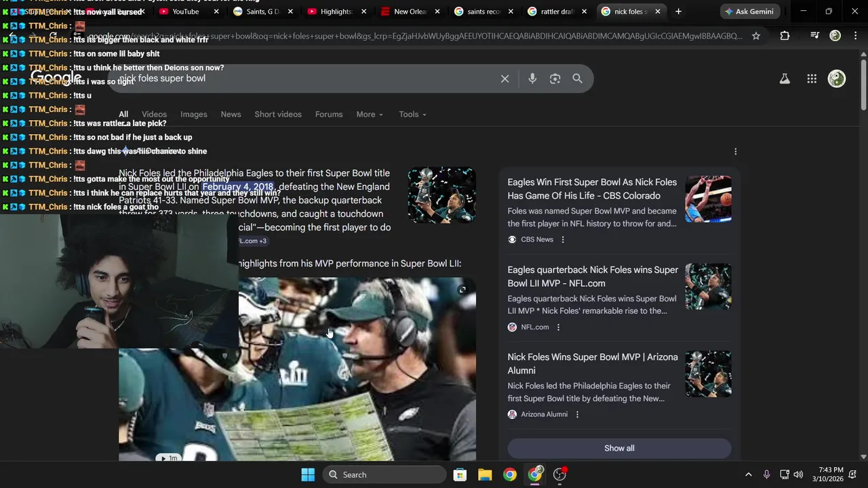
Task: Open more options for CBS News result
Action: coord(562,239)
